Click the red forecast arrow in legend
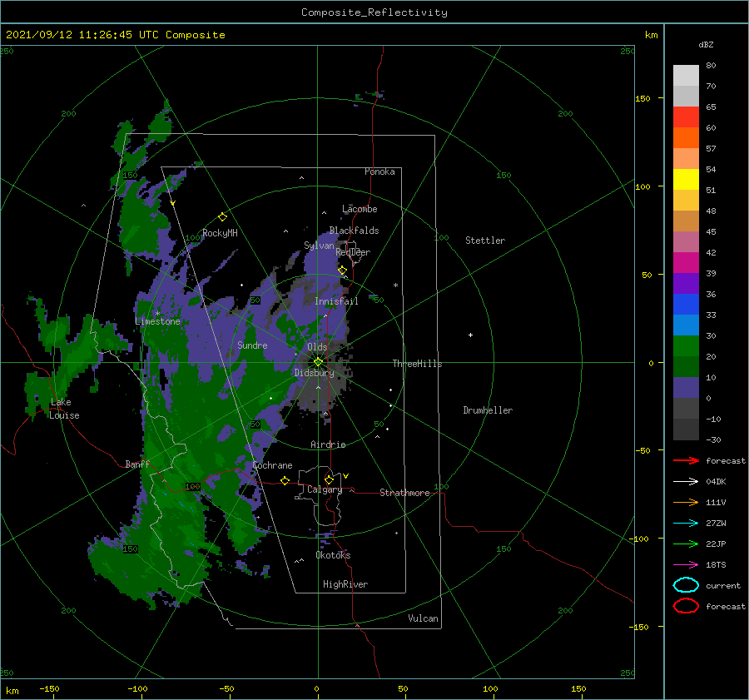Viewport: 749px width, 700px height. pos(686,460)
